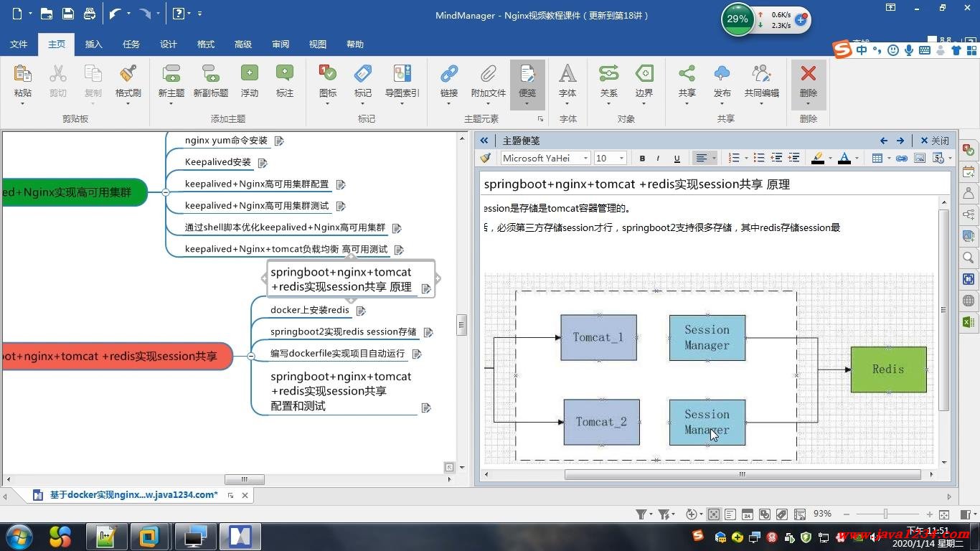Open the search icon in right sidebar
The image size is (980, 551).
click(969, 258)
